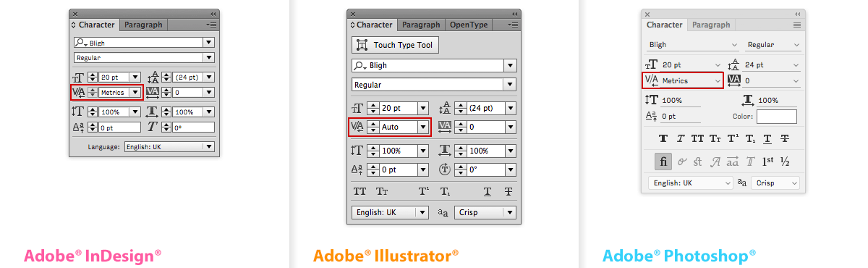Click the Subscript icon in Illustrator
The image size is (868, 268).
(x=446, y=192)
